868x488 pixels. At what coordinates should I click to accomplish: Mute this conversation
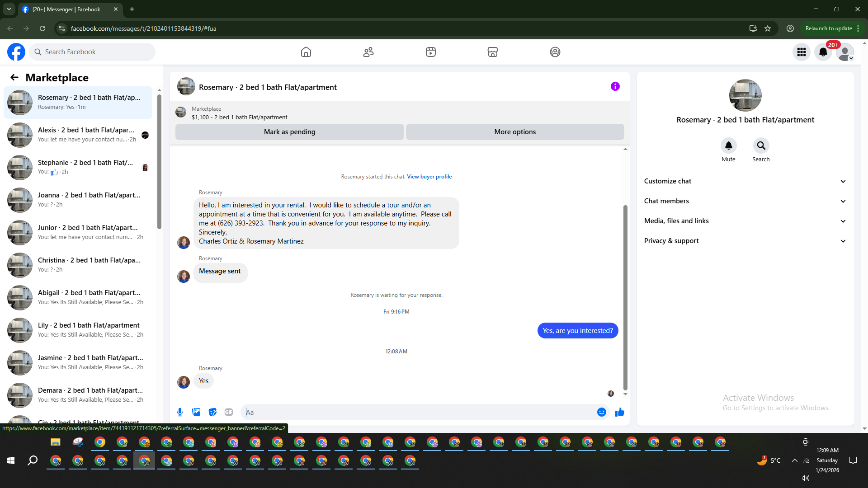coord(728,146)
